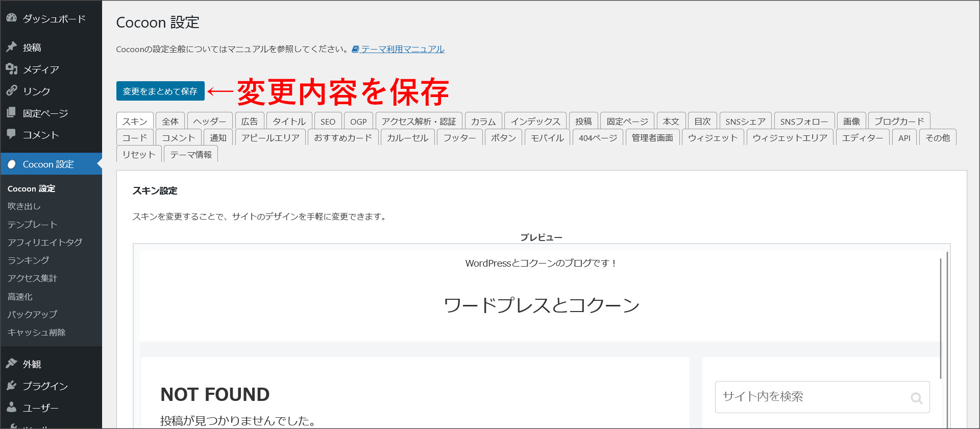Click the magnifier icon in the search box
Image resolution: width=980 pixels, height=429 pixels.
917,398
